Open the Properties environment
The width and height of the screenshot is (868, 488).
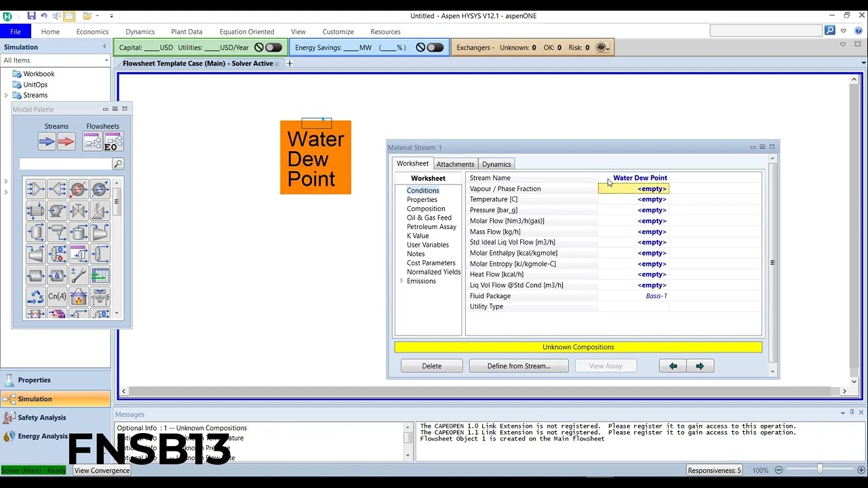click(56, 380)
